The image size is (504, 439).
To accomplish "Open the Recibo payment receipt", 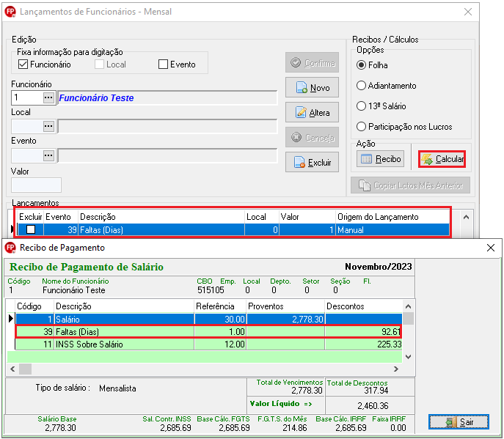I will click(x=381, y=159).
